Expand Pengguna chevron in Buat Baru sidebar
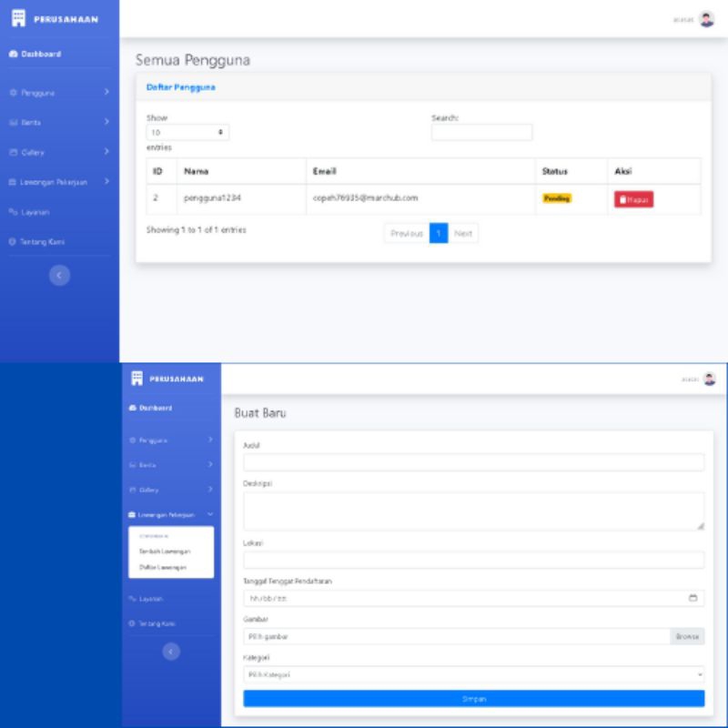 pyautogui.click(x=210, y=440)
